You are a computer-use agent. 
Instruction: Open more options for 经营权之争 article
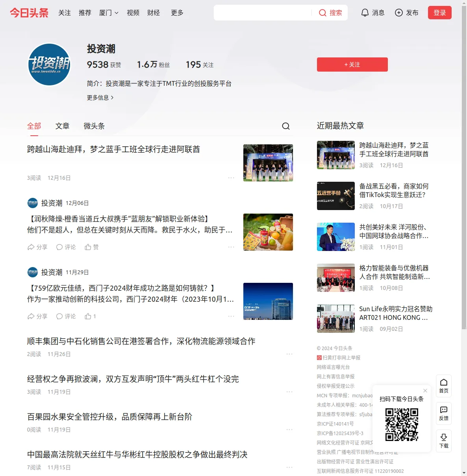(289, 392)
